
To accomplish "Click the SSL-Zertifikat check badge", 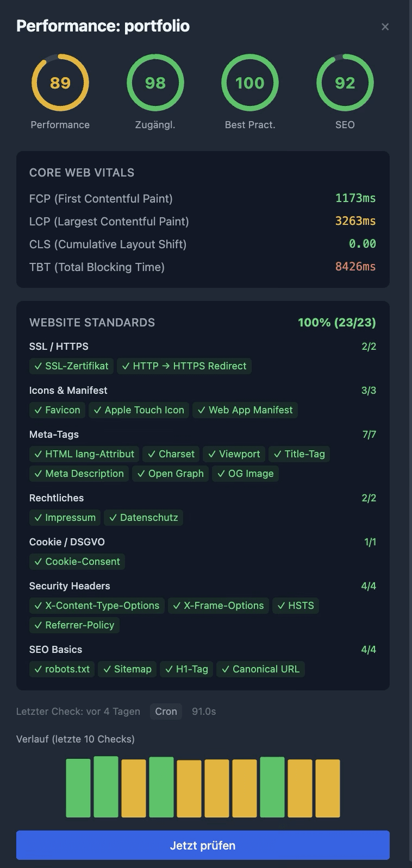I will [x=71, y=366].
